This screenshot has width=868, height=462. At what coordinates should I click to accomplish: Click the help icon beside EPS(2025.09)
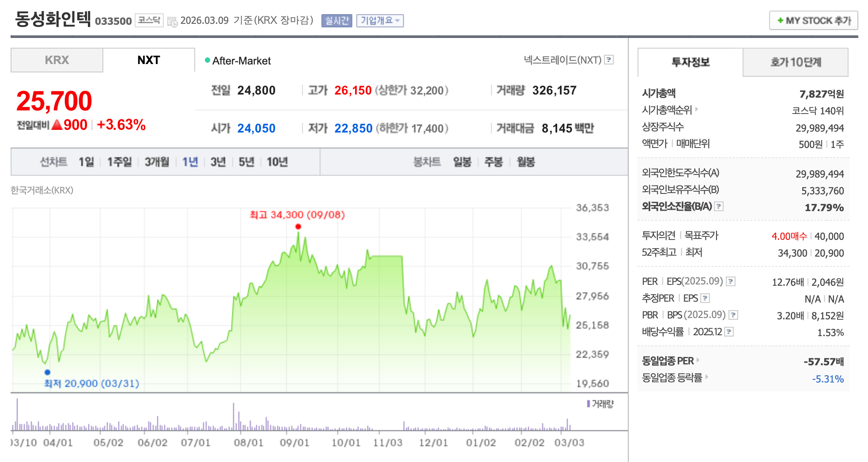(731, 281)
